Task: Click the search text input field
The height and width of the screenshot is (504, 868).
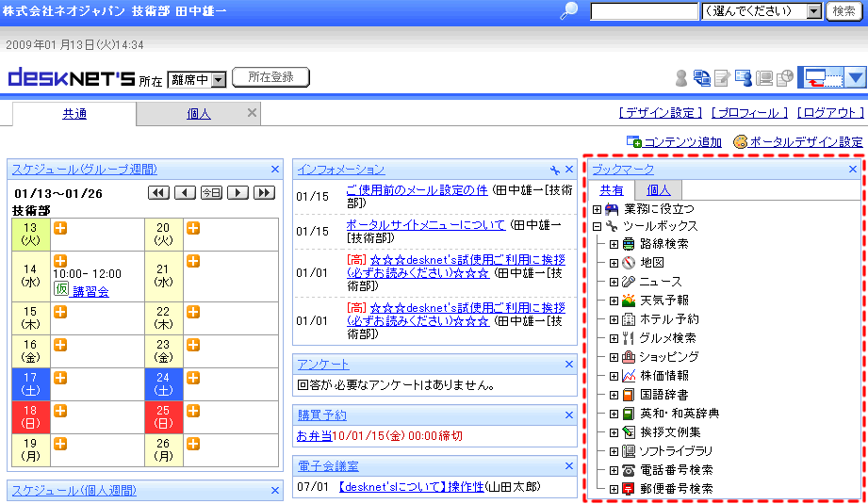Action: click(x=644, y=11)
